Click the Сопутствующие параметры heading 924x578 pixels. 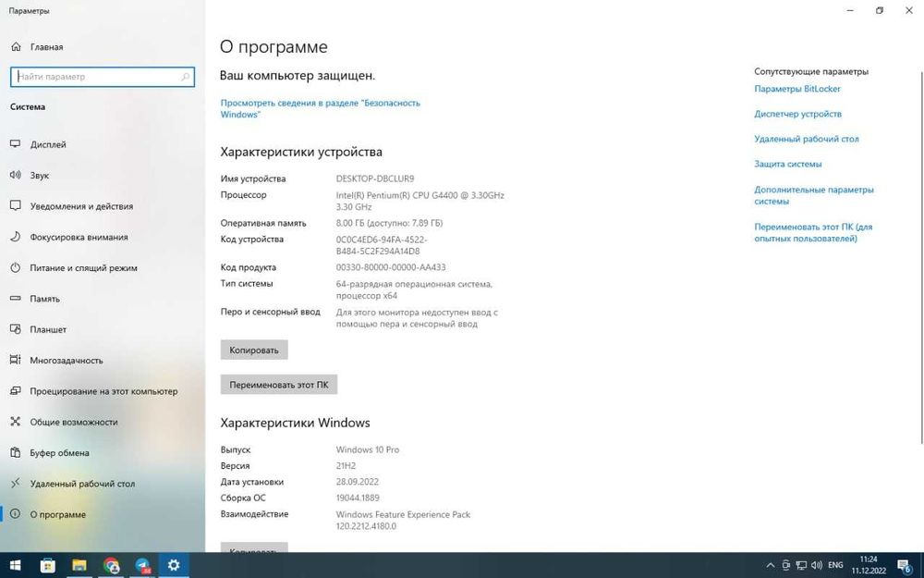pos(811,71)
